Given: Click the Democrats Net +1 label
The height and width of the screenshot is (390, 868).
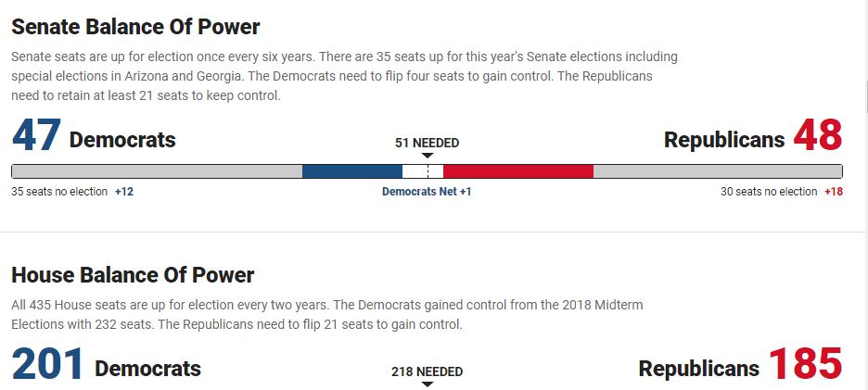Looking at the screenshot, I should click(427, 192).
